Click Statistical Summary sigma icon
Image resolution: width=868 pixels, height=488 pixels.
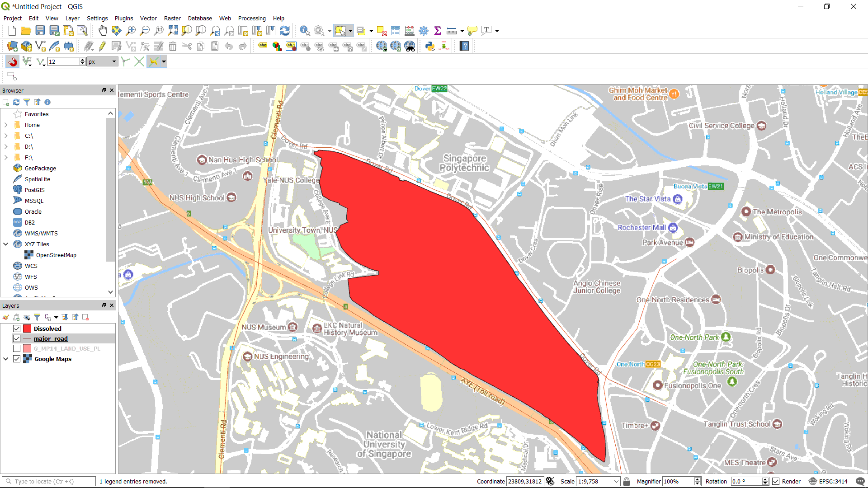pyautogui.click(x=437, y=31)
